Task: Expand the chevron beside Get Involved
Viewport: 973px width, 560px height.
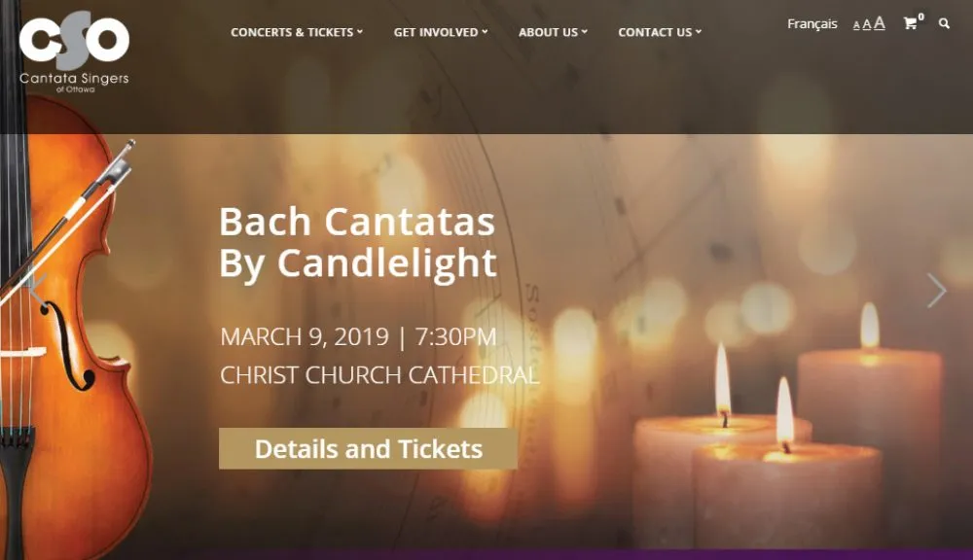Action: (x=485, y=32)
